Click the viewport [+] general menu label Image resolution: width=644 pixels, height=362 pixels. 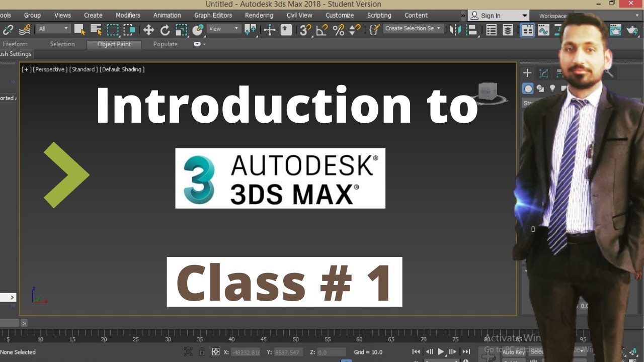pyautogui.click(x=26, y=69)
